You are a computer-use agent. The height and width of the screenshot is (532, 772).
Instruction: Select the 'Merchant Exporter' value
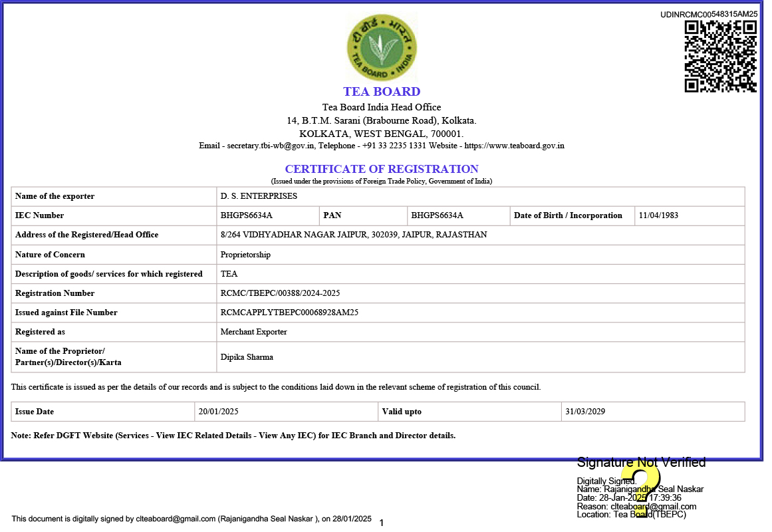(253, 332)
